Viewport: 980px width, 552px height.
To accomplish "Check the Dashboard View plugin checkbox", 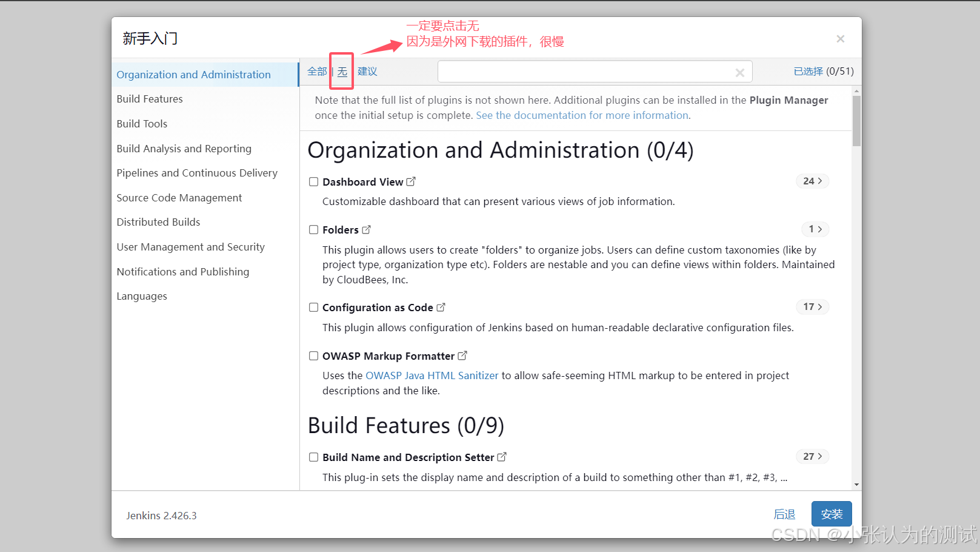I will [x=313, y=181].
